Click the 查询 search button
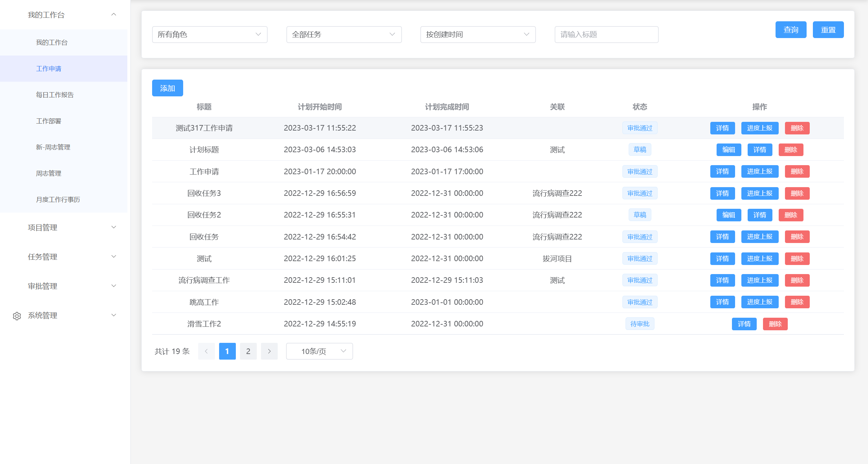The height and width of the screenshot is (464, 868). pos(791,30)
